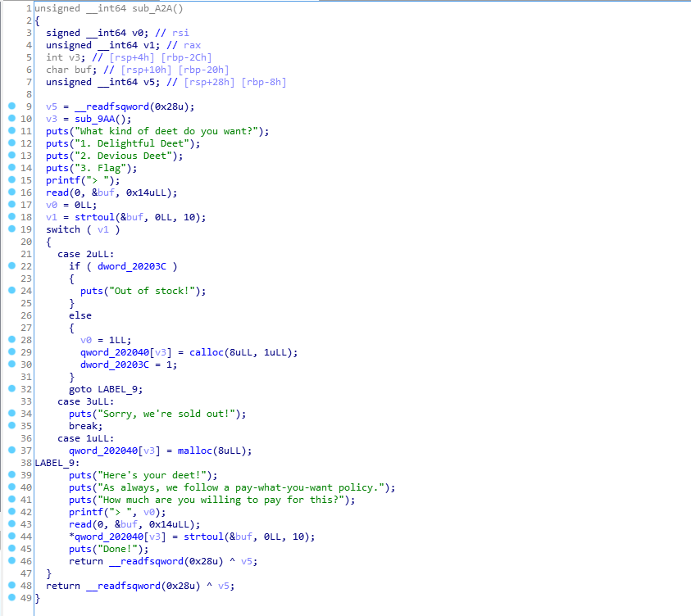Select switch variable v1 on line 19

(103, 229)
